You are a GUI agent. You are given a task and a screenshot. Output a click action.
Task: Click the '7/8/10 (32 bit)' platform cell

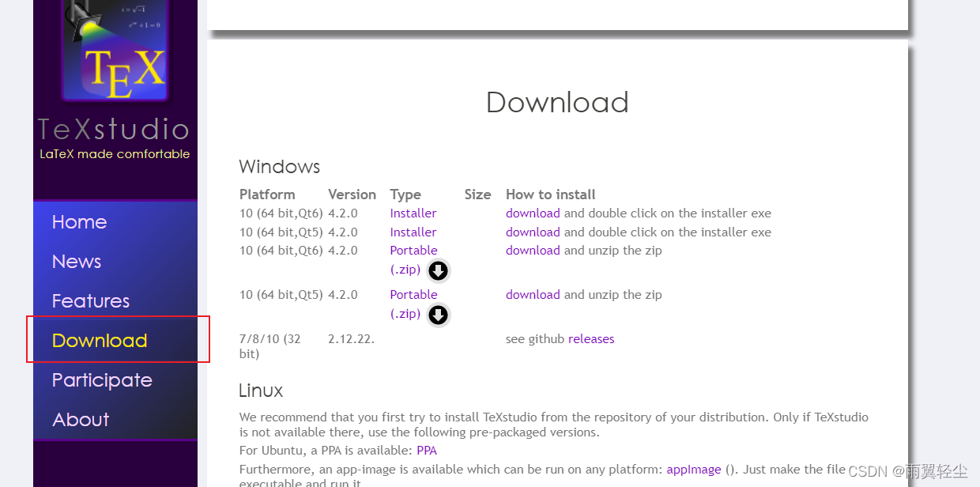click(x=270, y=346)
